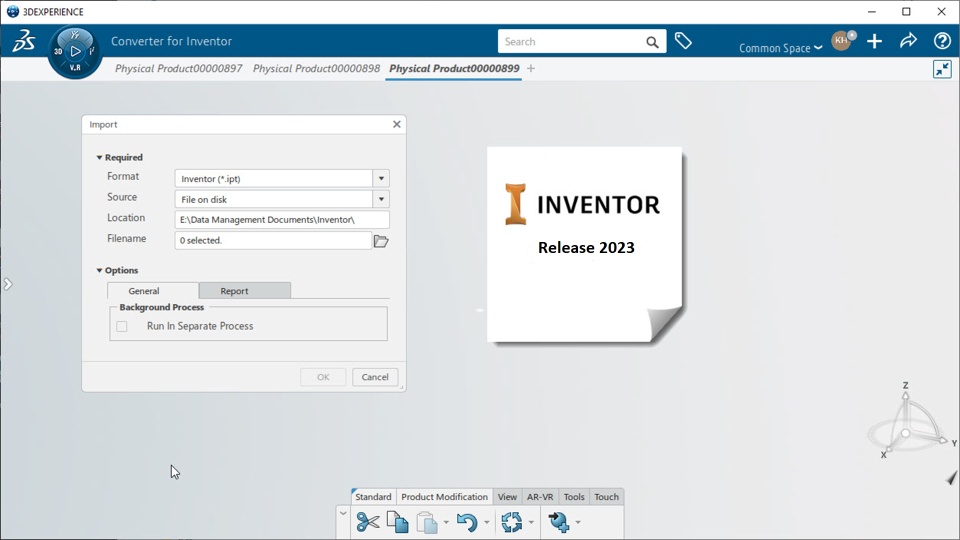960x540 pixels.
Task: Click the collapse view arrows icon
Action: (x=942, y=69)
